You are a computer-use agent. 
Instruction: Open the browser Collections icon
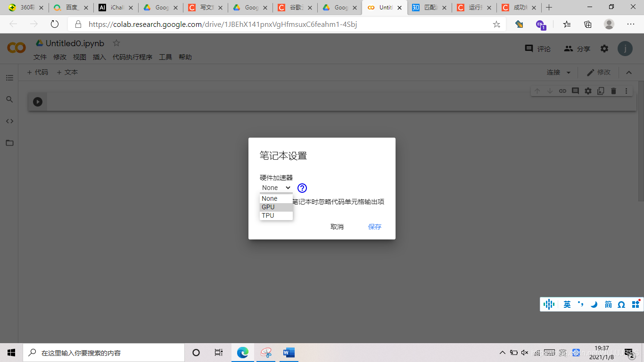[588, 24]
